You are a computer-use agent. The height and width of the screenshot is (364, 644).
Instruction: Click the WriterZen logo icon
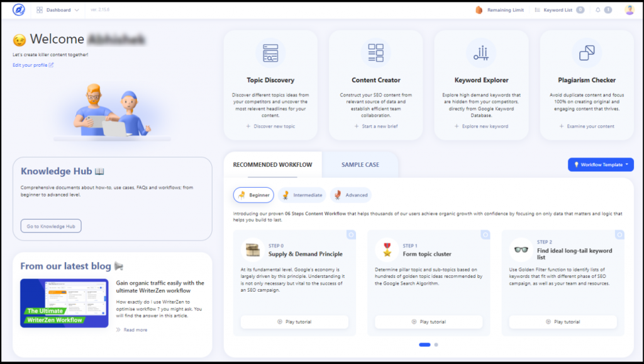tap(18, 9)
